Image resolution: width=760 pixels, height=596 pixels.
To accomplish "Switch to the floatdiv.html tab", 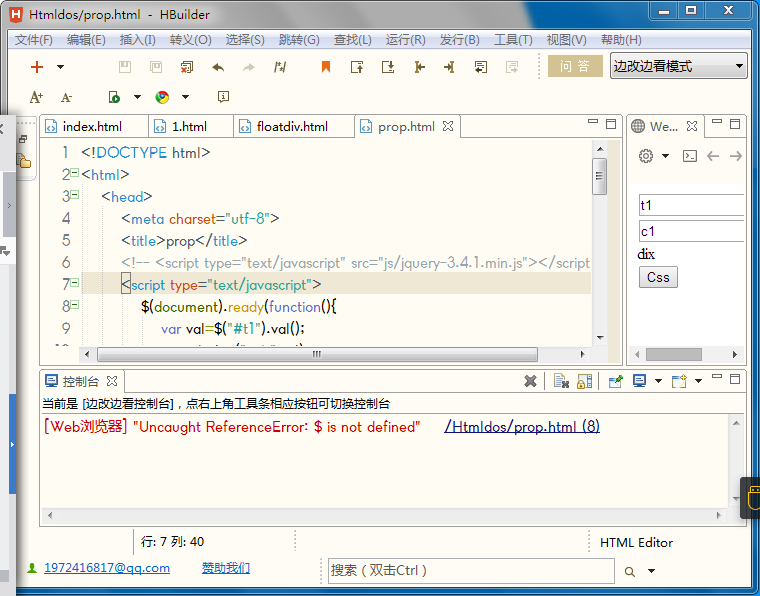I will (294, 126).
